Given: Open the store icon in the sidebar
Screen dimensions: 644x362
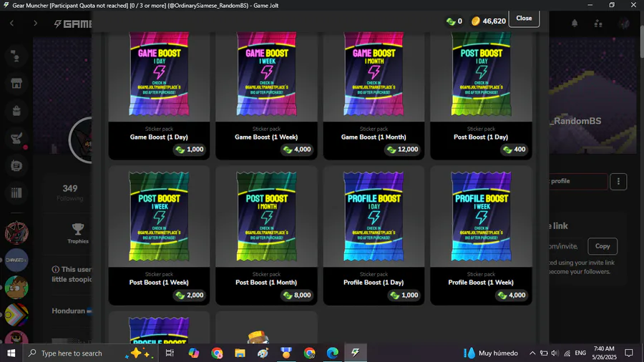Looking at the screenshot, I should click(x=16, y=83).
